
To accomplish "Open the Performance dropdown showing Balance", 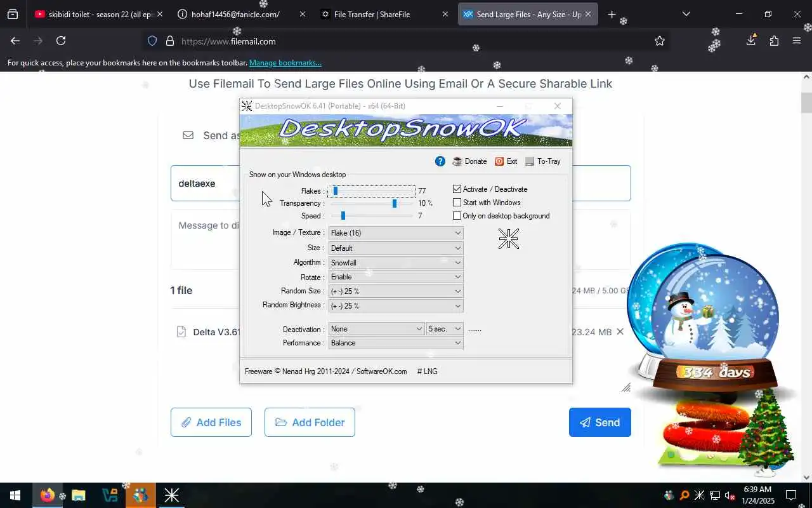I will (396, 343).
